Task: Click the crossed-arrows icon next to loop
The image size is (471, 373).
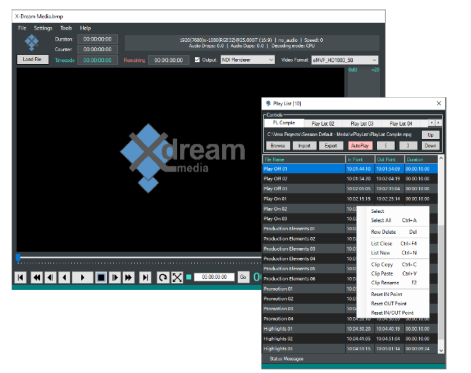Action: point(177,277)
